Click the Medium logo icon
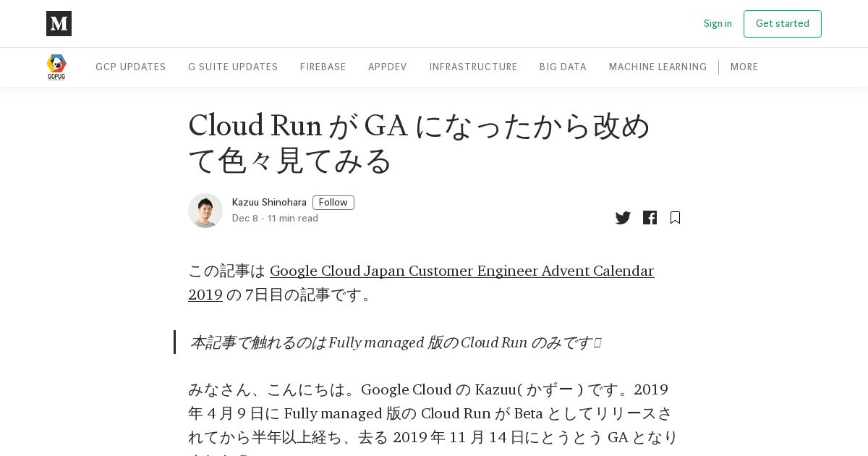 point(59,24)
